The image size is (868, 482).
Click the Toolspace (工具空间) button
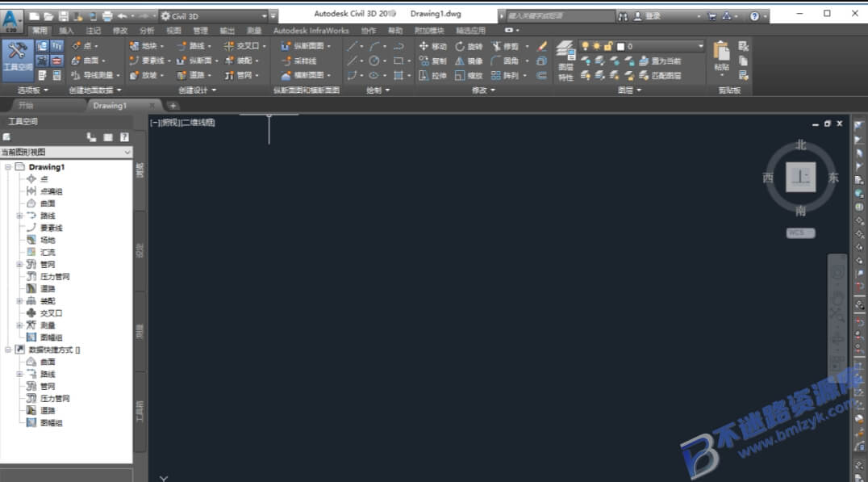18,57
